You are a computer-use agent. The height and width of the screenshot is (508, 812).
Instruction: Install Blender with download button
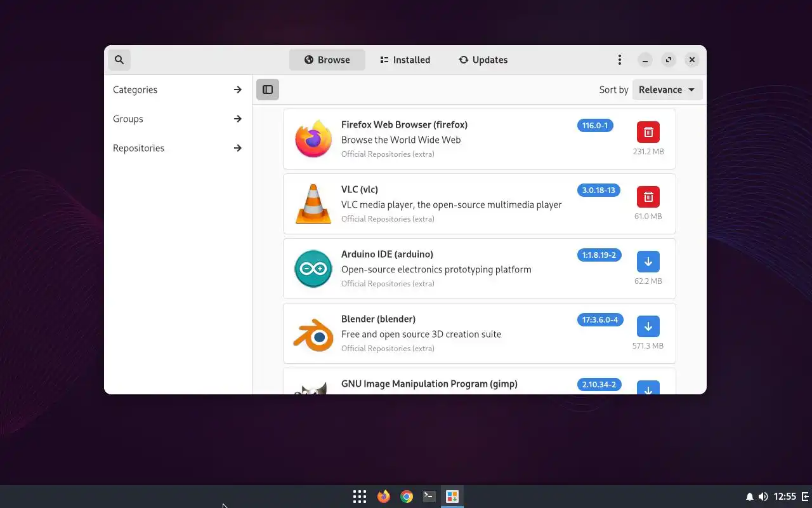coord(648,326)
